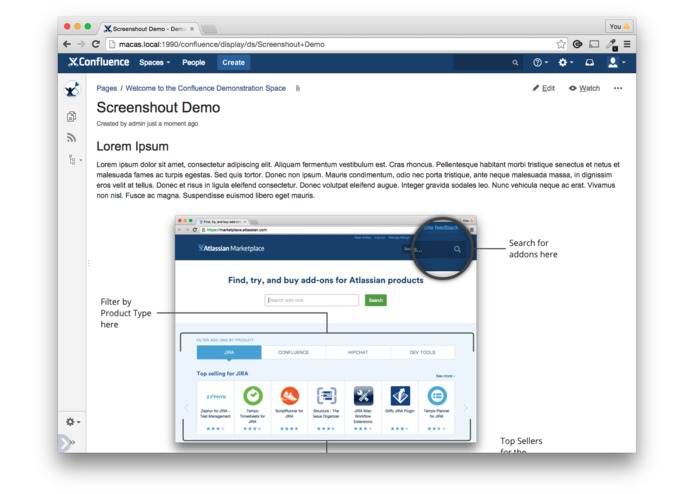Click the eyedropper extension icon
695x494 pixels.
tap(612, 44)
